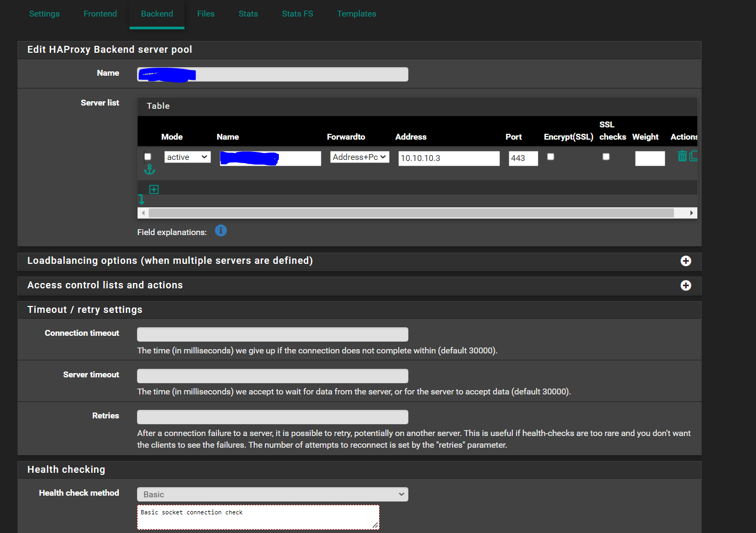756x533 pixels.
Task: Open the Forwardto dropdown showing Address+Port
Action: [360, 157]
